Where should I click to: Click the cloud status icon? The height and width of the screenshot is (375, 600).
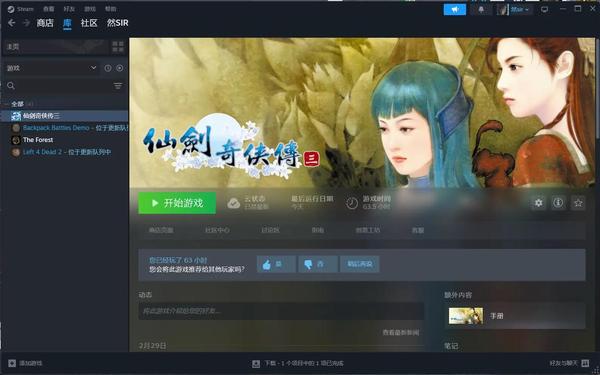pos(233,203)
